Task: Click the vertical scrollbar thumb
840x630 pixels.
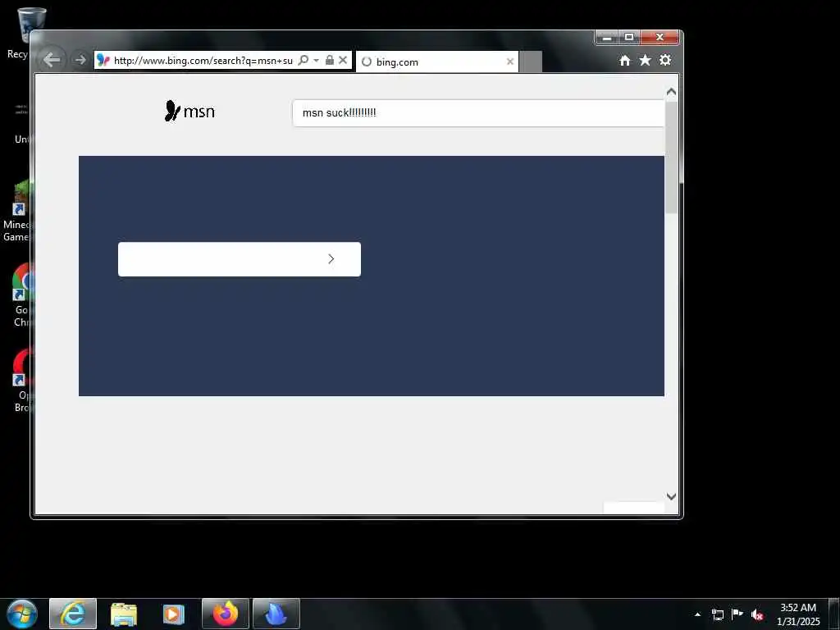Action: [x=671, y=157]
